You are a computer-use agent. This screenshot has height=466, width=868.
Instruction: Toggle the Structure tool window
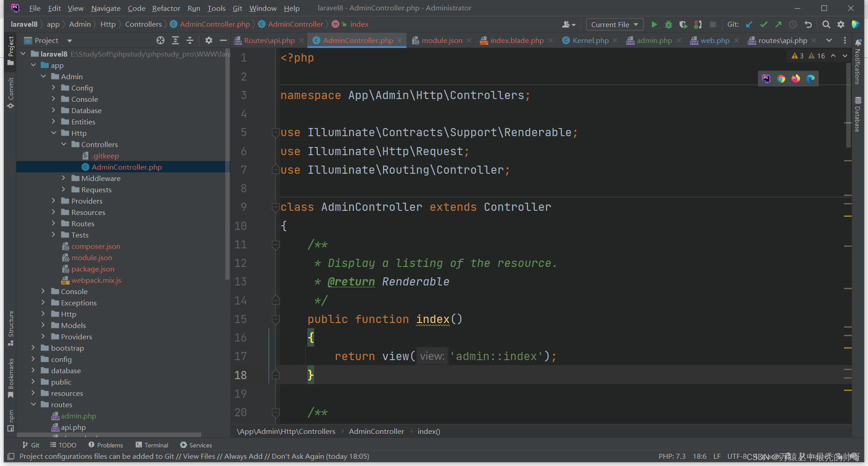[11, 328]
